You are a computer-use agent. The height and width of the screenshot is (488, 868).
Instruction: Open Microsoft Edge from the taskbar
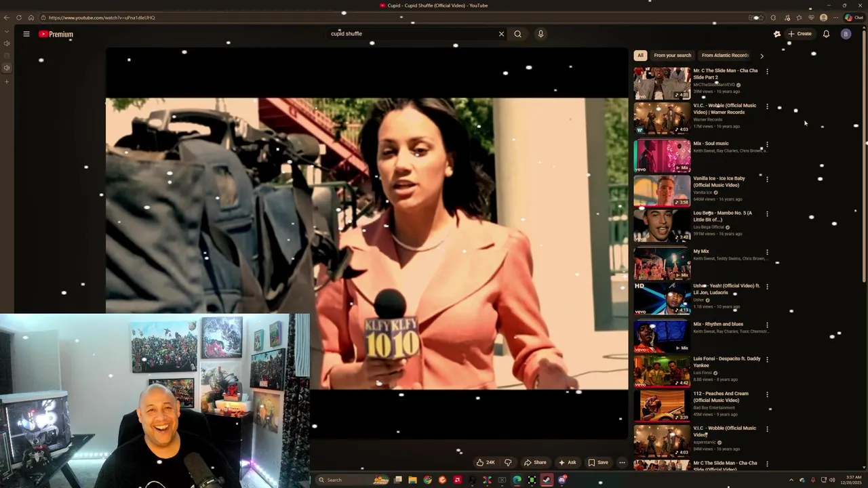[517, 480]
